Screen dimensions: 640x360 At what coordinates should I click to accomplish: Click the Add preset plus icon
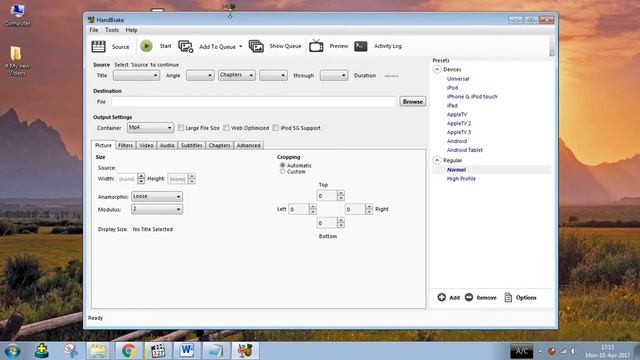(x=442, y=298)
